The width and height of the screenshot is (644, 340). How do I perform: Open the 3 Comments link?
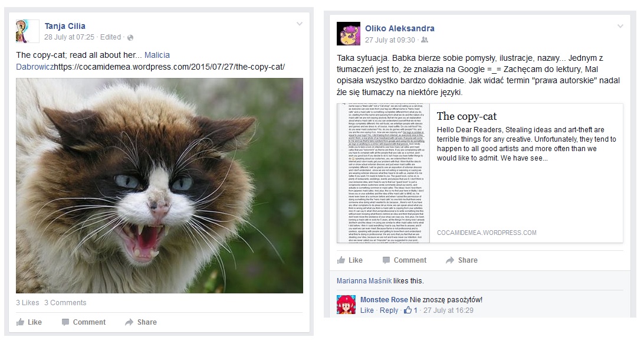click(x=65, y=303)
